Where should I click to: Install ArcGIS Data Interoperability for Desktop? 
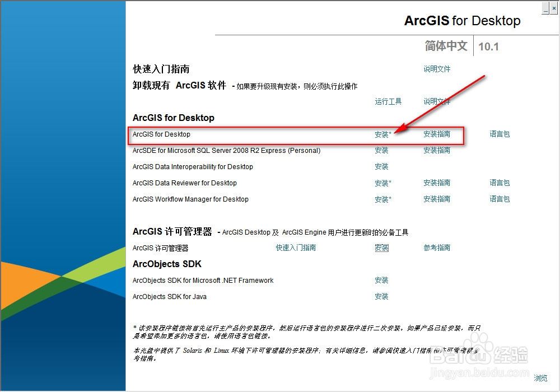pos(381,167)
